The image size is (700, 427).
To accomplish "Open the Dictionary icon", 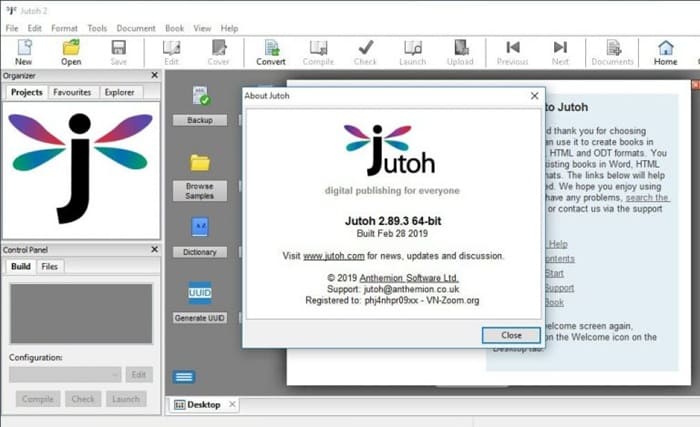I will pos(200,227).
